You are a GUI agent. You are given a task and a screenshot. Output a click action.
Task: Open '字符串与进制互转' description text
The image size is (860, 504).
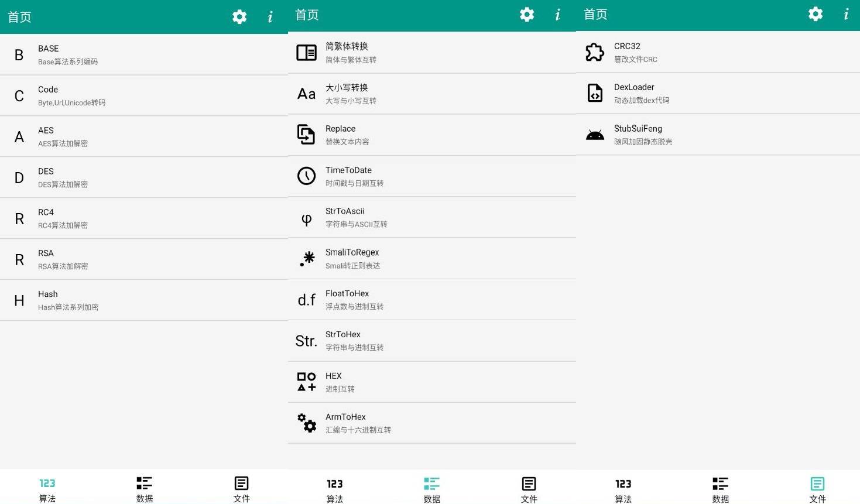(354, 348)
